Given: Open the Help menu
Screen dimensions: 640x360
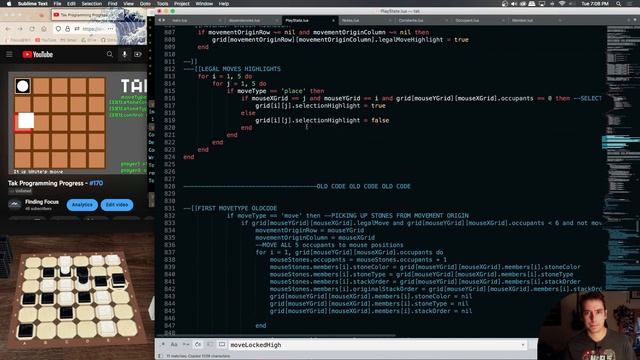Looking at the screenshot, I should tap(224, 4).
